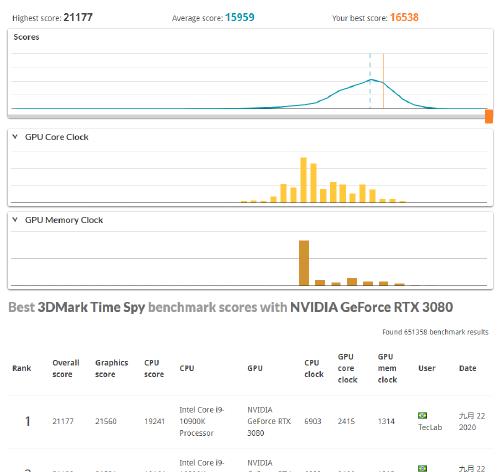Viewport: 500px width, 472px height.
Task: Click the GPU Memory Clock section title
Action: 64,220
